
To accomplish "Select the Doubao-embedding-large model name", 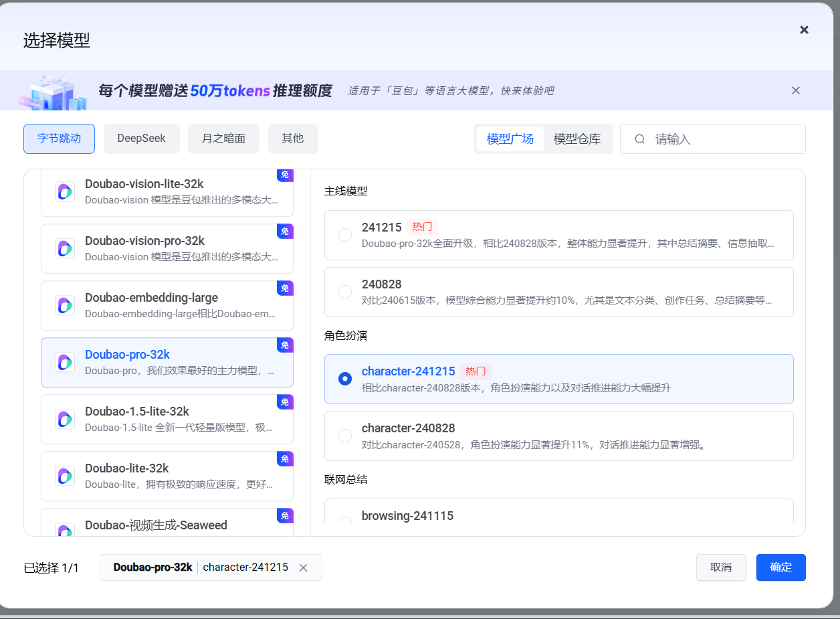I will 151,298.
